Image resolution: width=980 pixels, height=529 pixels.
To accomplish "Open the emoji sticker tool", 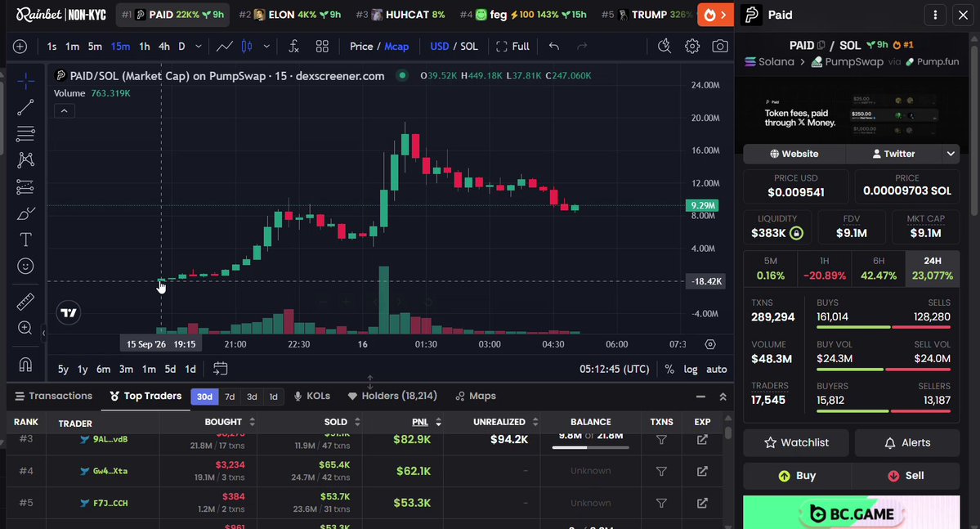I will tap(25, 267).
